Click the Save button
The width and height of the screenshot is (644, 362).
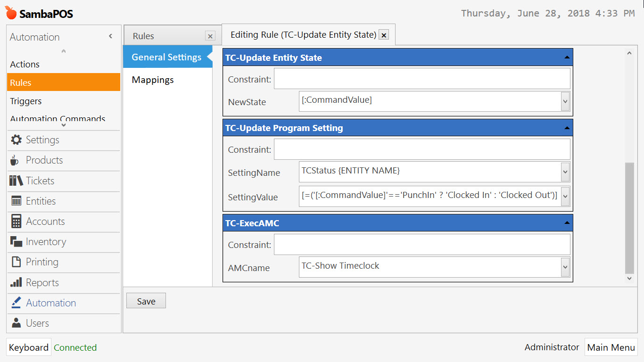(146, 301)
